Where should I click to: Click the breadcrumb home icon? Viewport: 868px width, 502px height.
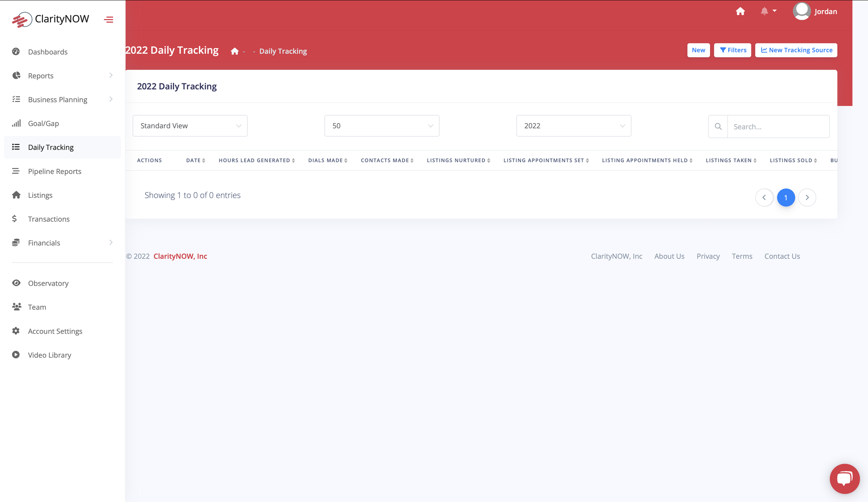(235, 51)
